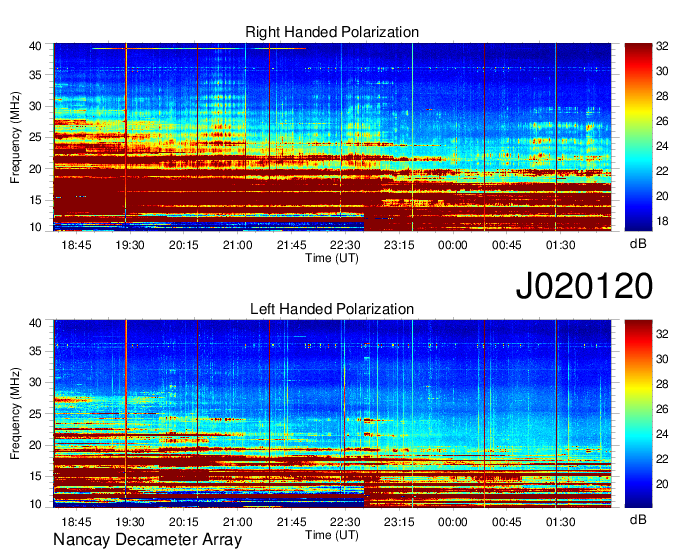Click the 18:45 tick on top time axis

click(76, 245)
